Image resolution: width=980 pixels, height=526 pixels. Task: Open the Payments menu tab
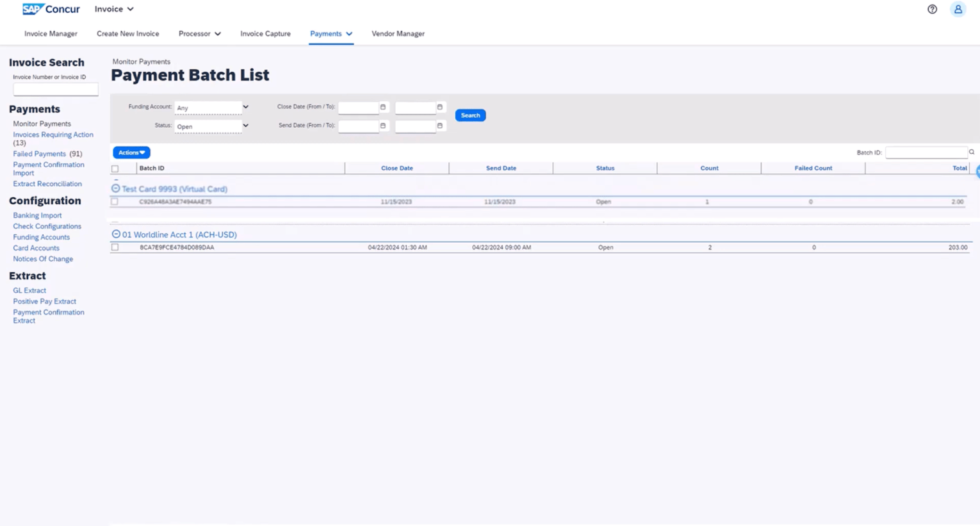(x=331, y=33)
